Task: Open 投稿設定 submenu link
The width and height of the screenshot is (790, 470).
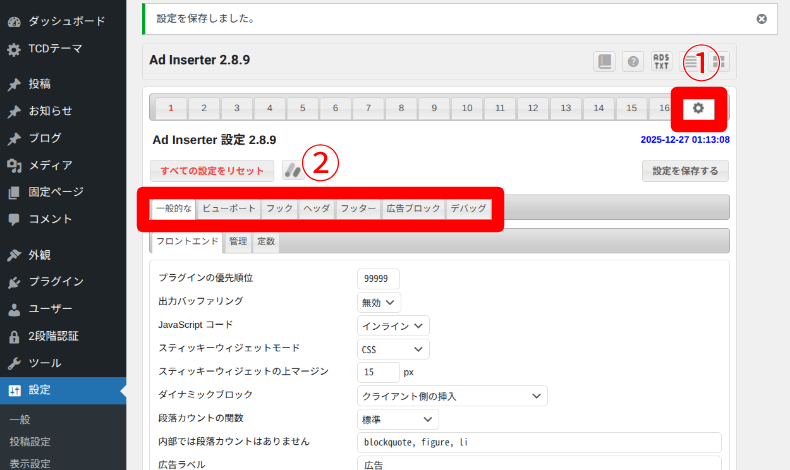Action: click(30, 442)
